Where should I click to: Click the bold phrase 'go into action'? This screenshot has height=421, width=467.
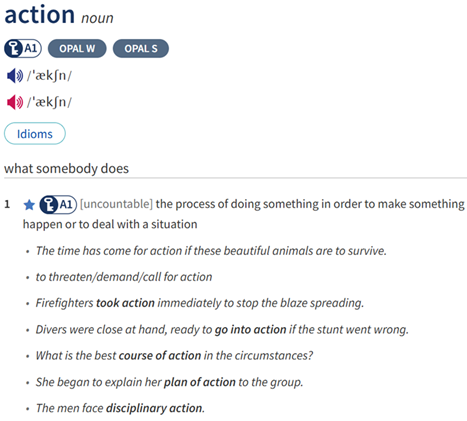click(250, 329)
